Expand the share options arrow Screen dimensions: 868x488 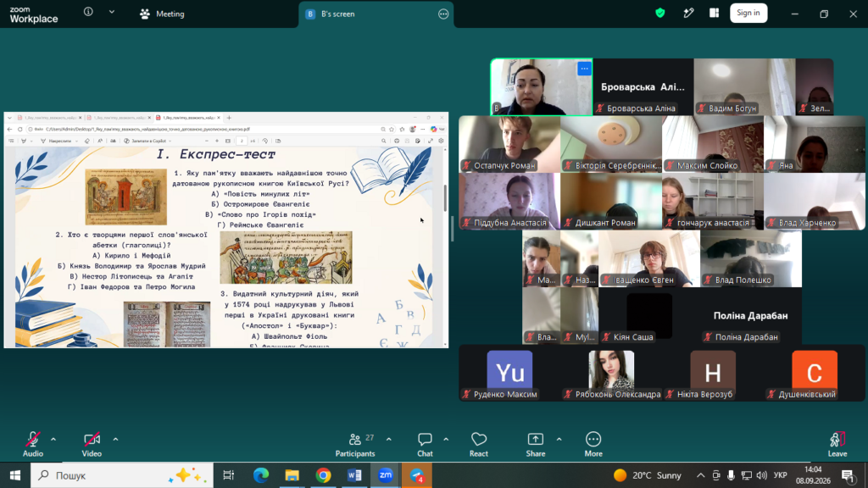point(559,440)
